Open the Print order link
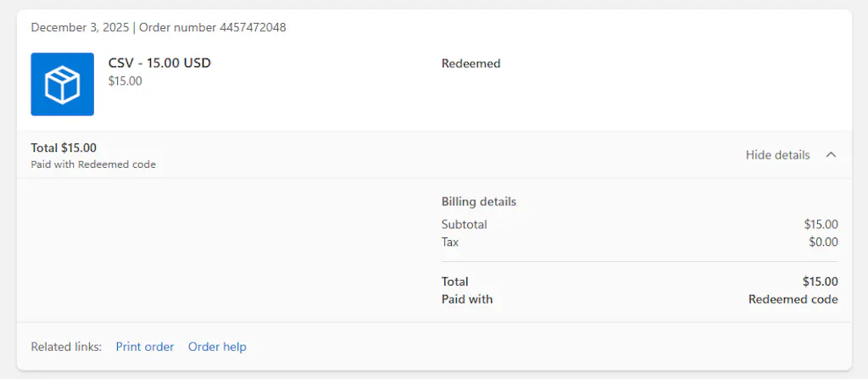This screenshot has height=379, width=868. tap(144, 347)
